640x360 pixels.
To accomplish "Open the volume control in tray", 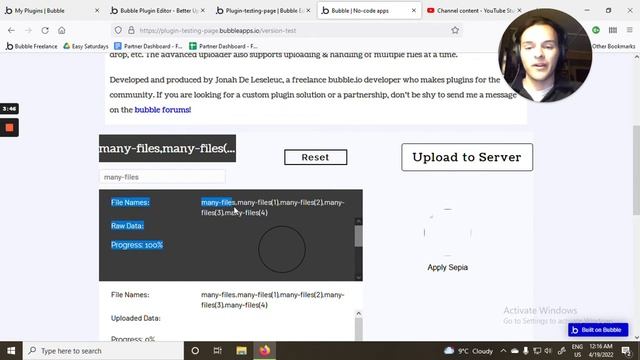I will (x=548, y=351).
